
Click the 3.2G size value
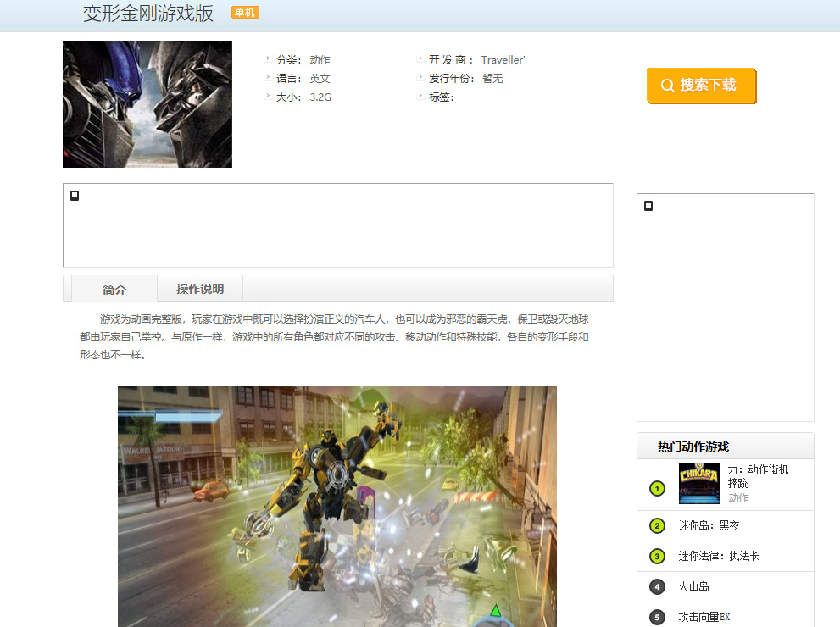point(320,97)
